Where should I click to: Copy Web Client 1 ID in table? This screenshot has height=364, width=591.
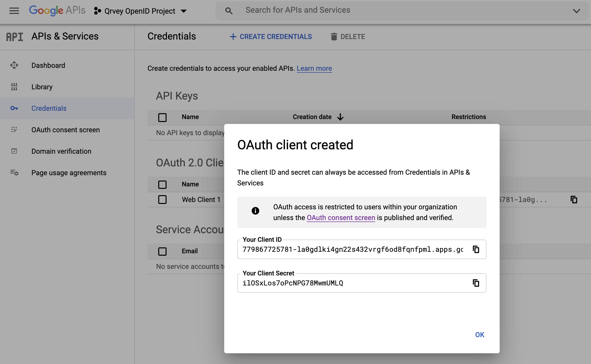pos(574,200)
